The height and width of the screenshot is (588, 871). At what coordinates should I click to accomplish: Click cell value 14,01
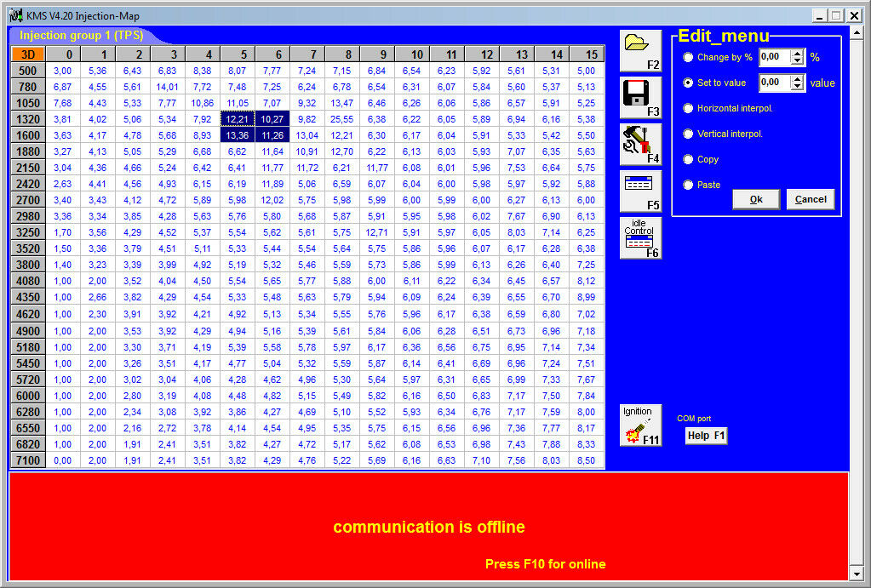[168, 87]
